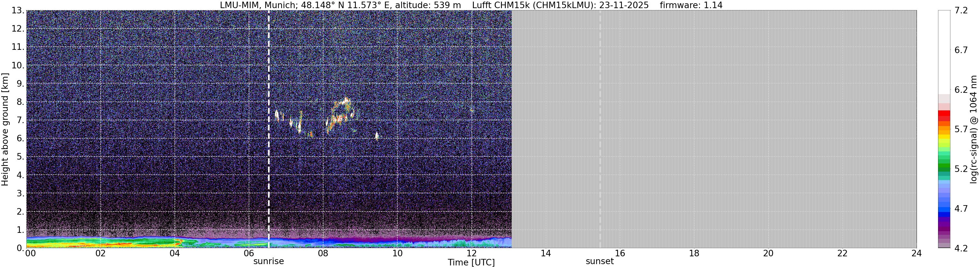Click the dashed sunset marker line in grey area
The width and height of the screenshot is (980, 269).
[x=600, y=129]
